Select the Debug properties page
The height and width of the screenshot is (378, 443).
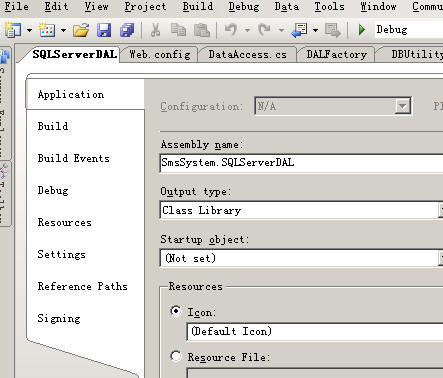pos(85,190)
